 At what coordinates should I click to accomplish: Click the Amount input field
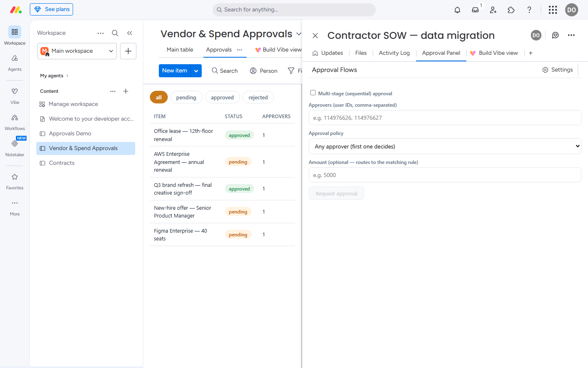pos(445,175)
